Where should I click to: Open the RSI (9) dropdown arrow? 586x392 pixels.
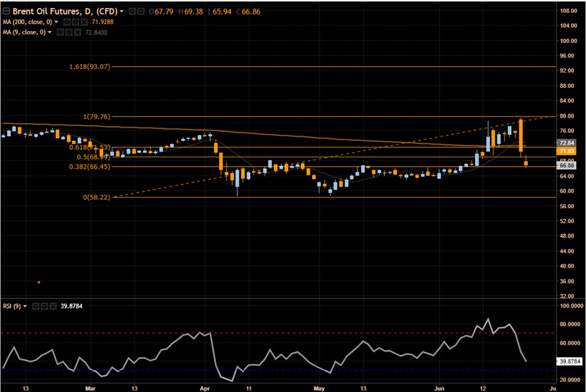[24, 306]
